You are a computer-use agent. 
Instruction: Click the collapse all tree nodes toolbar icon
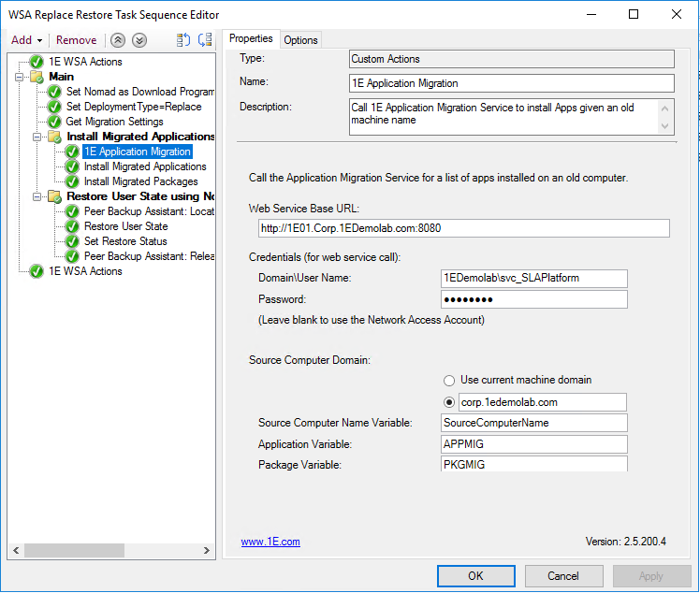click(x=205, y=40)
